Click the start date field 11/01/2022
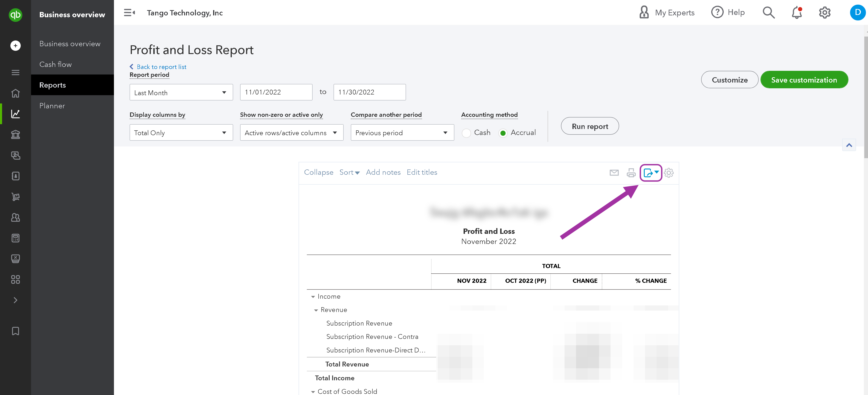 point(276,92)
